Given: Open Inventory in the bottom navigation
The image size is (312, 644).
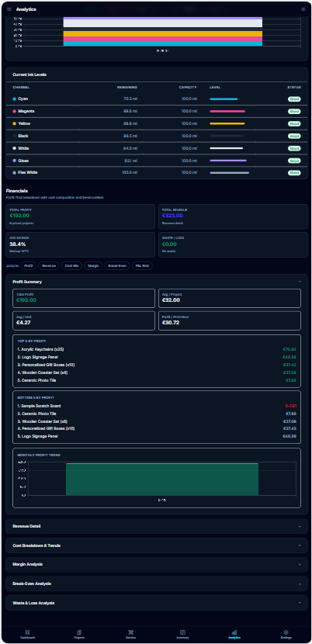Looking at the screenshot, I should (x=182, y=634).
